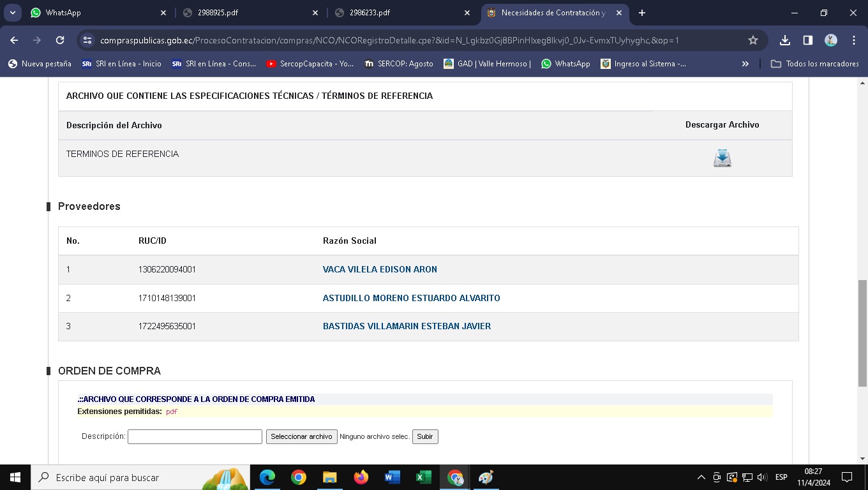Open Microsoft Word from the taskbar
Image resolution: width=868 pixels, height=490 pixels.
392,477
